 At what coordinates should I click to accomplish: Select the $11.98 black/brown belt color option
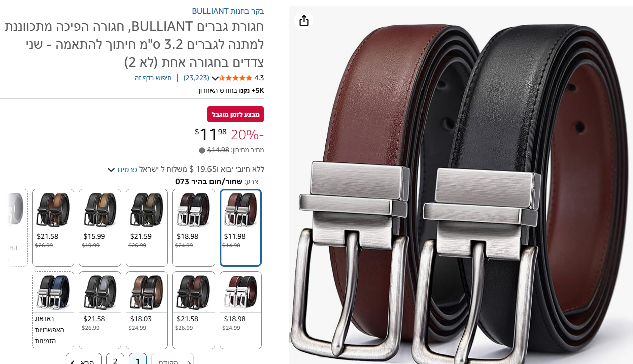[x=241, y=228]
